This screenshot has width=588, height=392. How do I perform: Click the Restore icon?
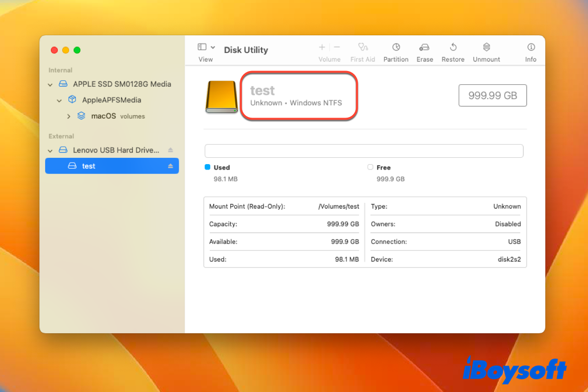452,49
